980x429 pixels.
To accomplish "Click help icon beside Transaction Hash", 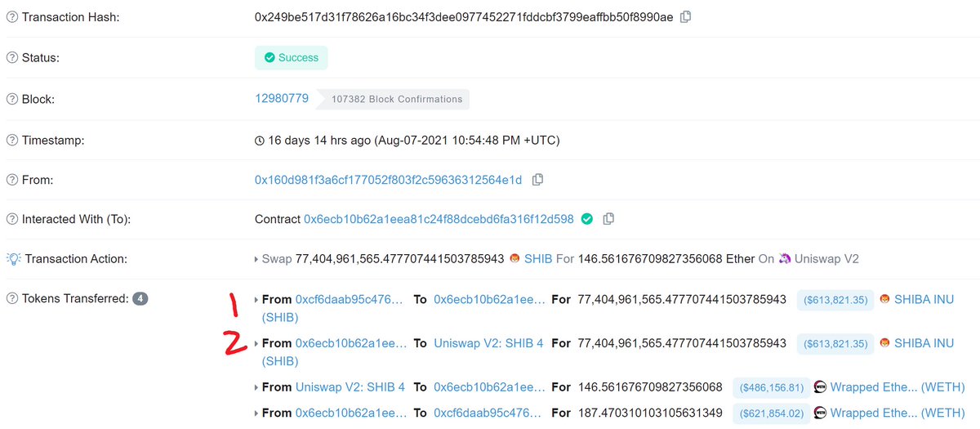I will point(11,17).
